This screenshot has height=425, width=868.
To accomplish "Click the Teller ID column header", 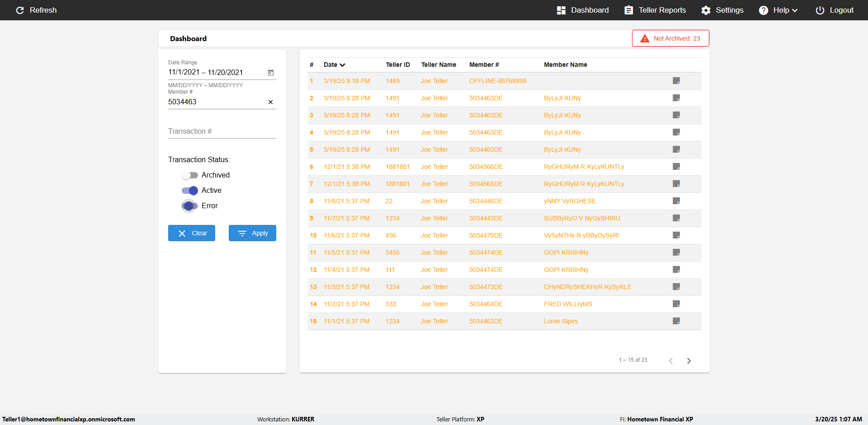I will tap(398, 65).
